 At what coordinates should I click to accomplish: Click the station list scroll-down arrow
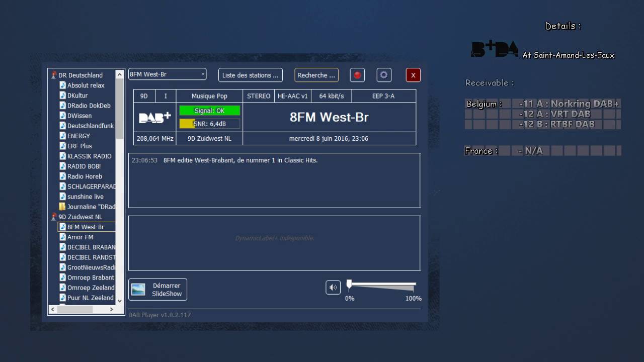[120, 301]
